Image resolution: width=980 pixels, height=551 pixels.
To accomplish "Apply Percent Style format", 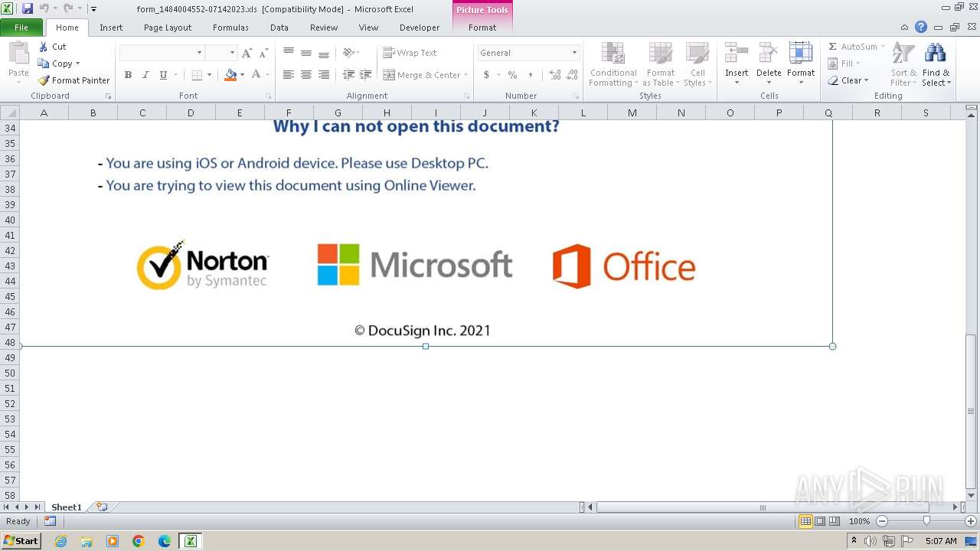I will 512,75.
